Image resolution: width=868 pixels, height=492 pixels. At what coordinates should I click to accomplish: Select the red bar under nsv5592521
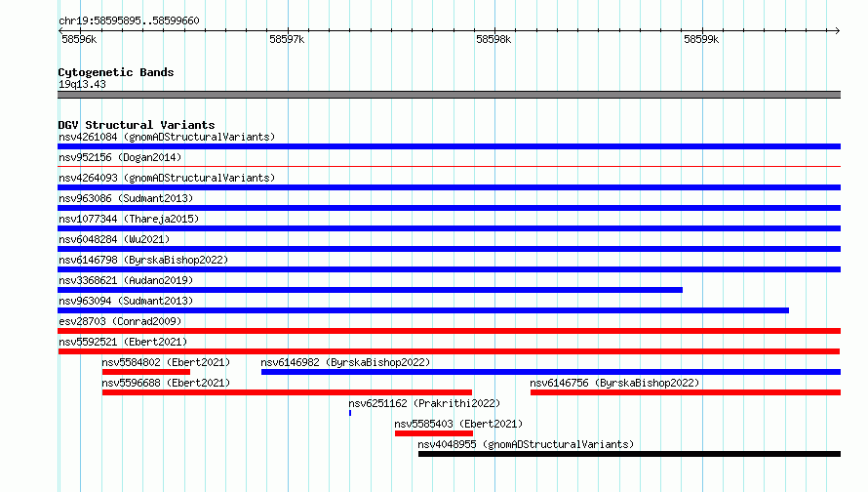pyautogui.click(x=449, y=351)
